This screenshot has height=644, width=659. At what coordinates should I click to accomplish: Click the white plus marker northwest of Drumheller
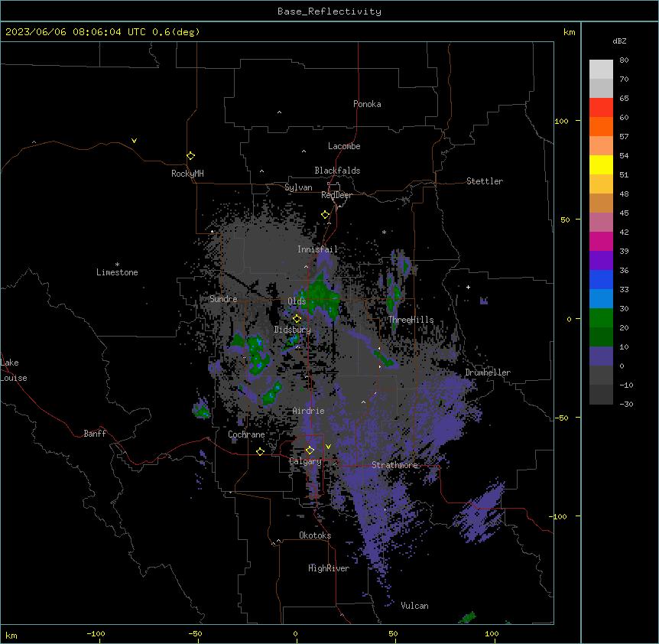click(468, 287)
